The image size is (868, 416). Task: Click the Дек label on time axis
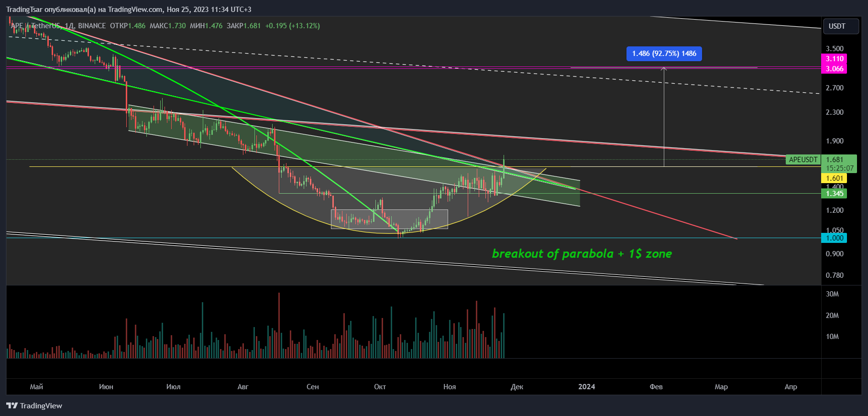coord(517,387)
